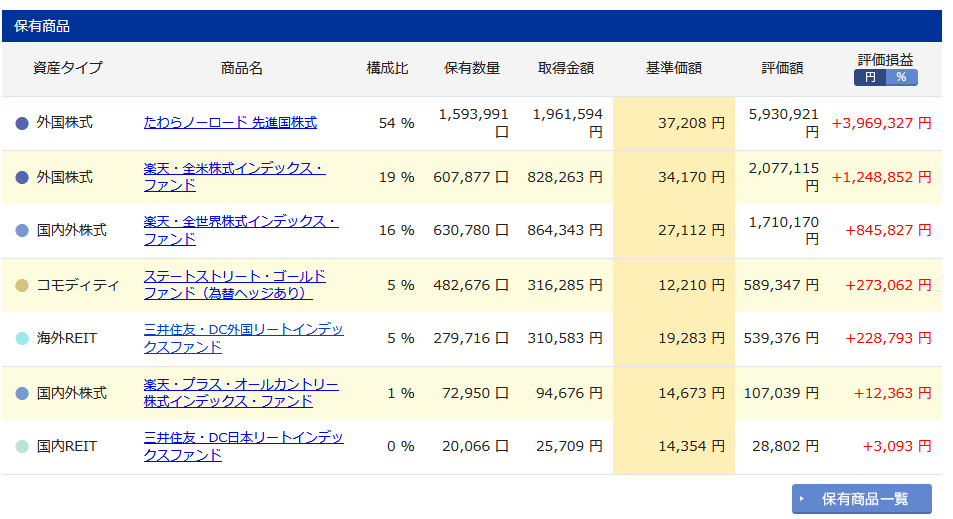
Task: Open 三井住友・DC日本リートインデックスファンド link
Action: pyautogui.click(x=243, y=446)
